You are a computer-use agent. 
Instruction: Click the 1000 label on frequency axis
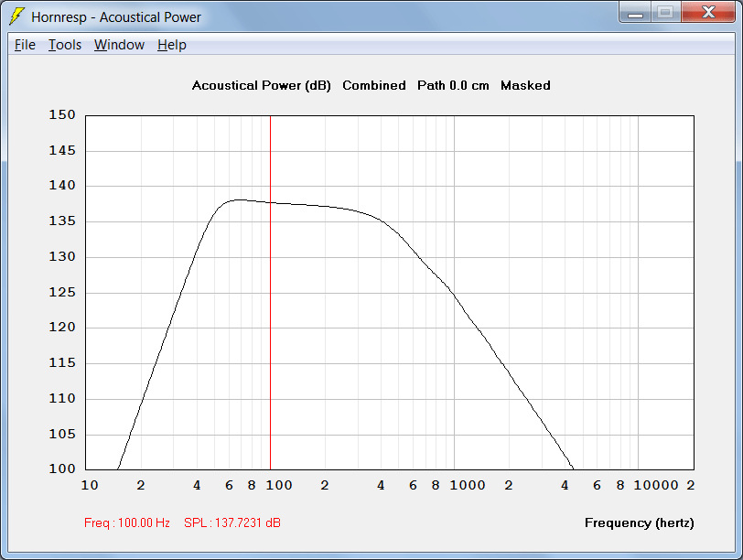(x=468, y=486)
